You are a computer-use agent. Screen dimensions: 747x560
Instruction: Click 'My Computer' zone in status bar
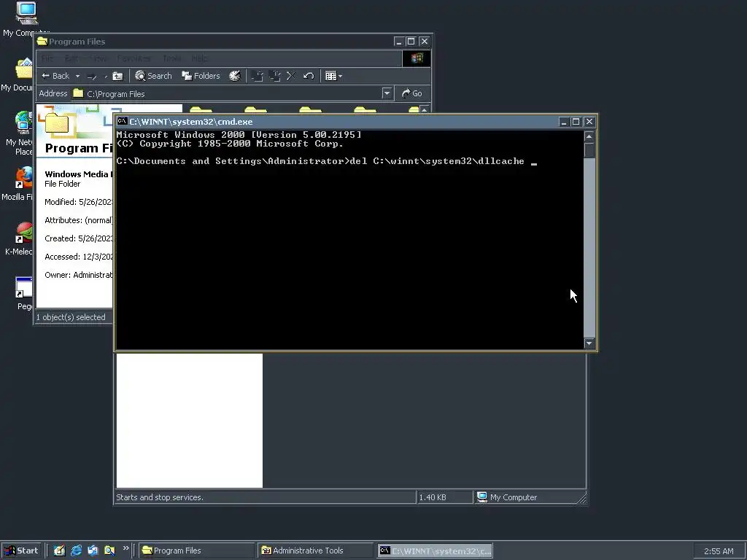[513, 497]
